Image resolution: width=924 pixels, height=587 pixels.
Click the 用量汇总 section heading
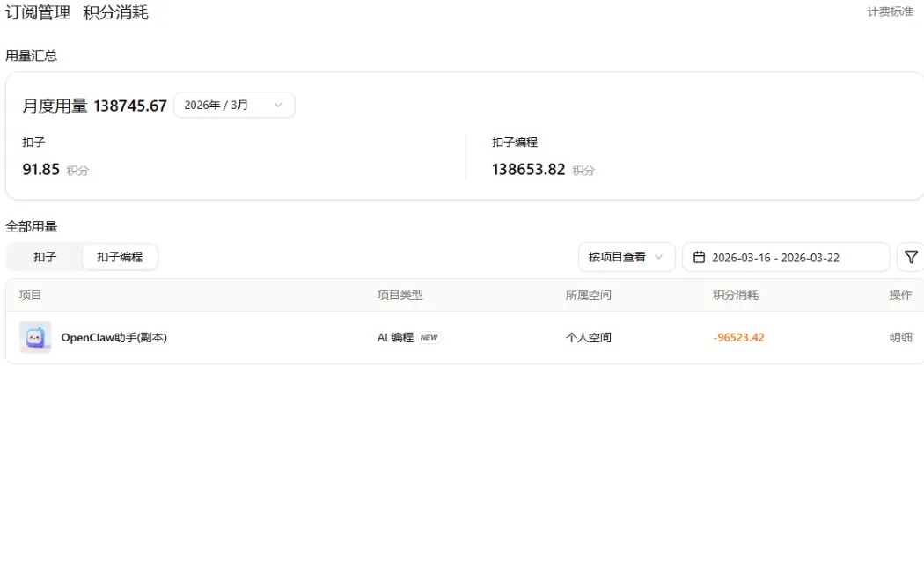31,55
